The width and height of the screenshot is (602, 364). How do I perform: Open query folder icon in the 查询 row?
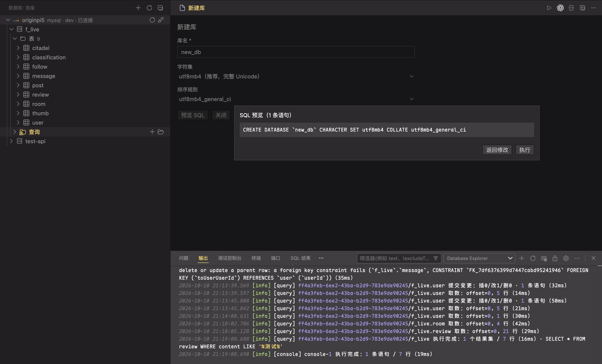pyautogui.click(x=161, y=132)
